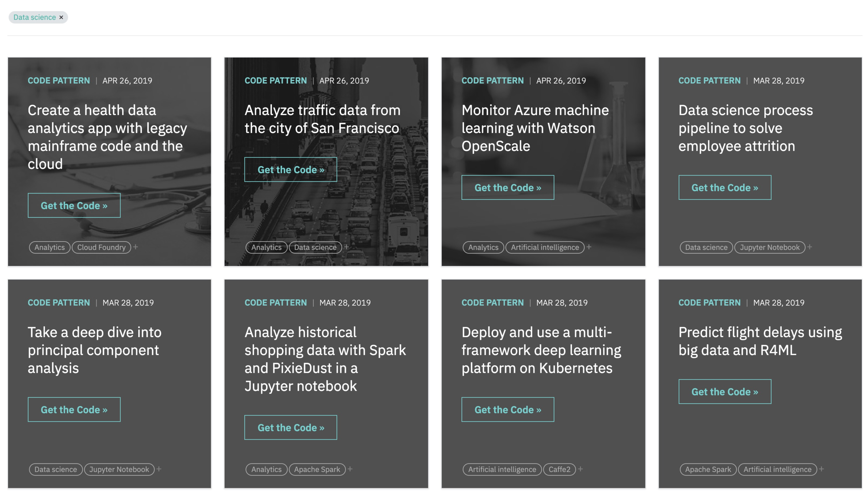Show extra tags on employee attrition card
The height and width of the screenshot is (493, 868).
810,247
